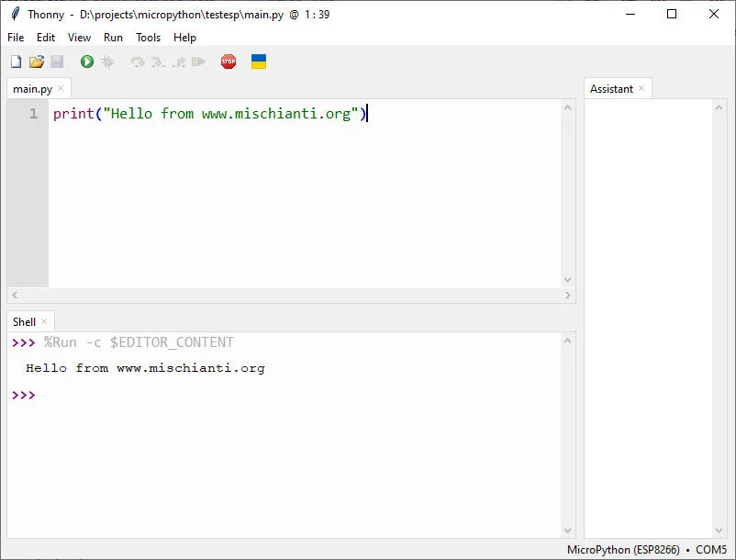
Task: Open the File menu
Action: coord(16,38)
